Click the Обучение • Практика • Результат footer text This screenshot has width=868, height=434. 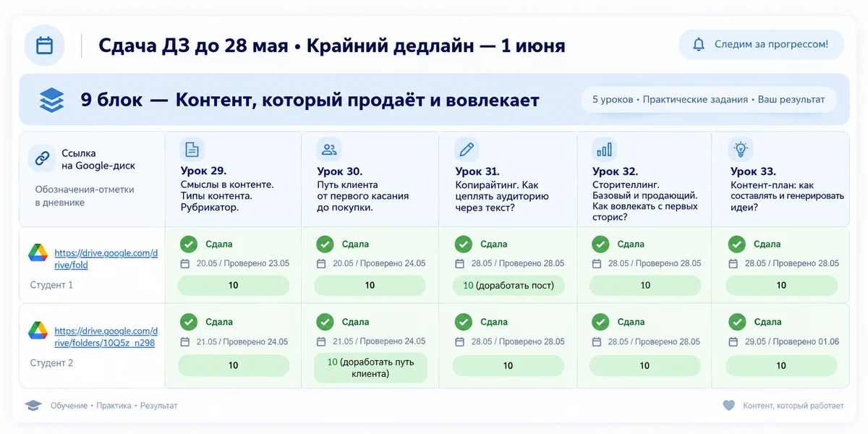(114, 406)
